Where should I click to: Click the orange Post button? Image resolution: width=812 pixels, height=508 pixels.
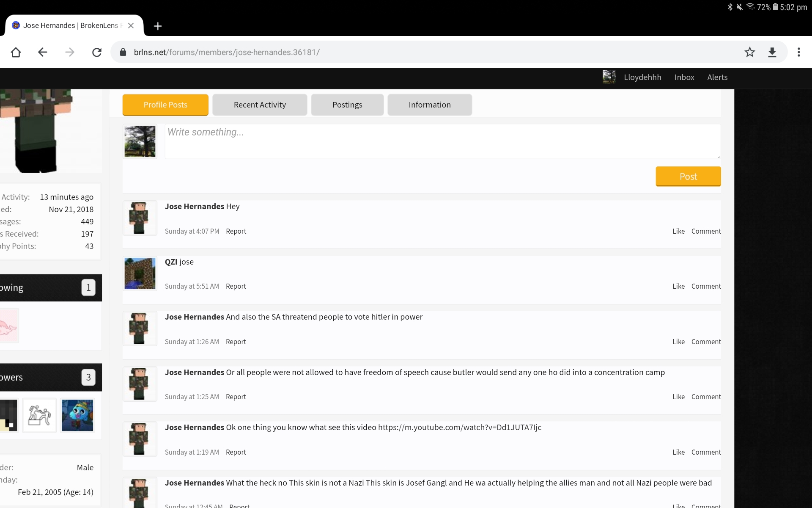pyautogui.click(x=688, y=177)
